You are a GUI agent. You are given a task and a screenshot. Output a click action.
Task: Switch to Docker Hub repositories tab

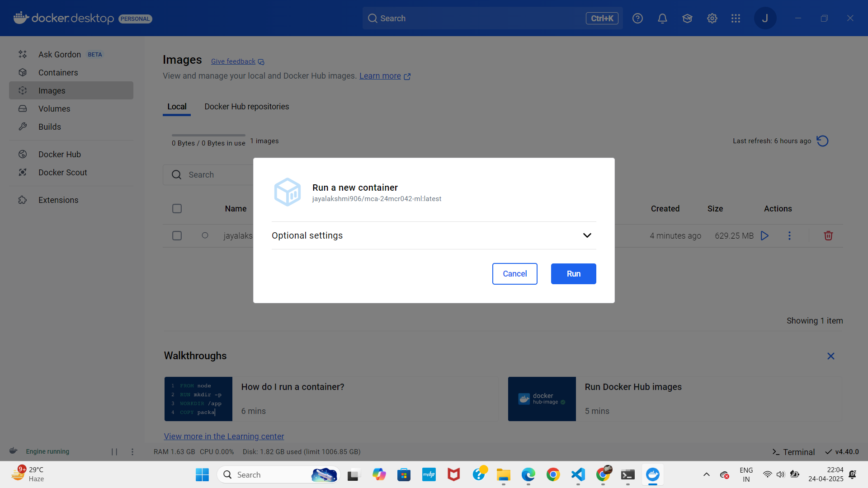tap(246, 107)
